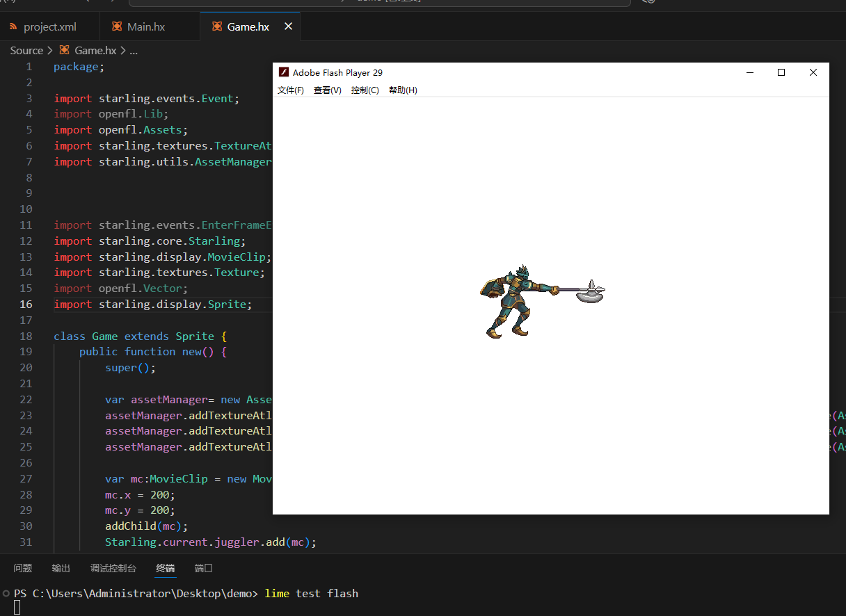Close the Adobe Flash Player window

coord(813,72)
